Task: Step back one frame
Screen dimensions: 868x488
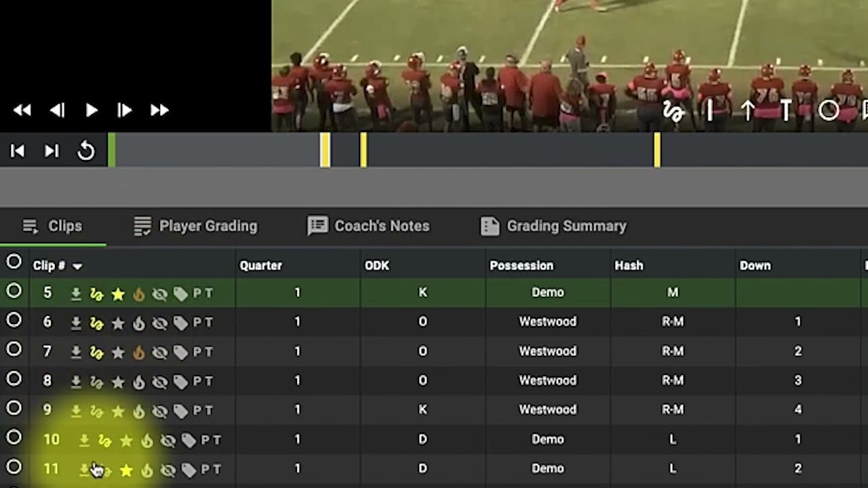Action: pyautogui.click(x=57, y=110)
